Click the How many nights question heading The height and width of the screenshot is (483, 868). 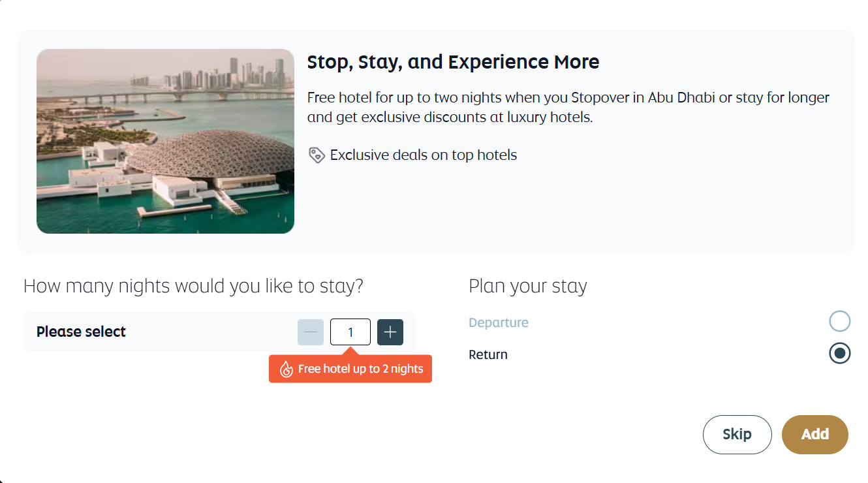193,286
